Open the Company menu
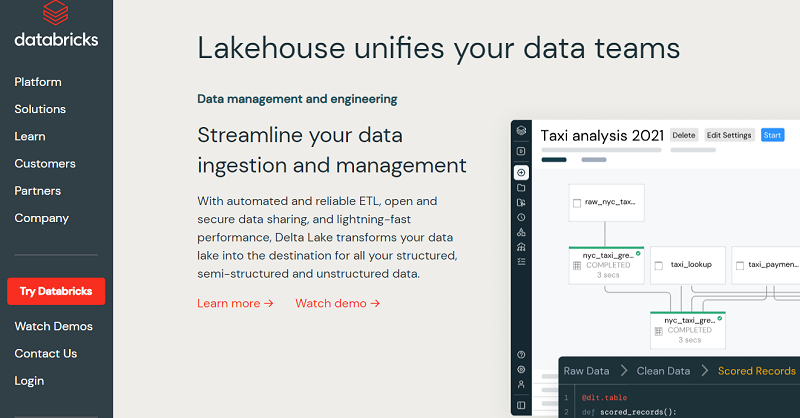This screenshot has width=800, height=418. (41, 218)
